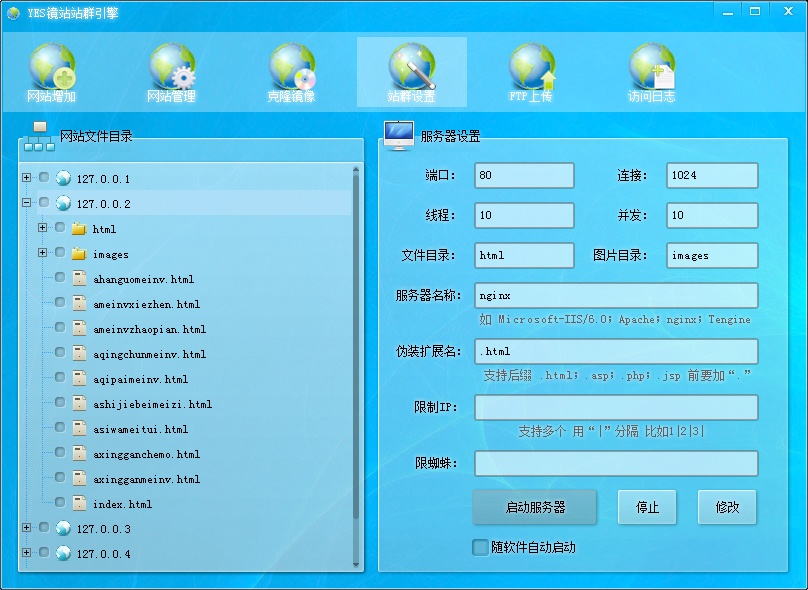This screenshot has width=808, height=590.
Task: Check the box for 127.0.0.1
Action: 44,177
